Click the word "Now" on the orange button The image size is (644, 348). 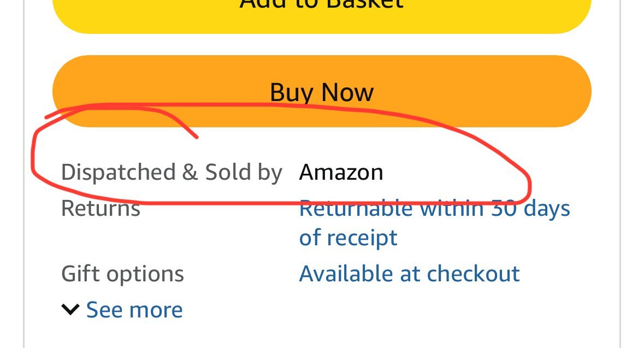(x=347, y=92)
